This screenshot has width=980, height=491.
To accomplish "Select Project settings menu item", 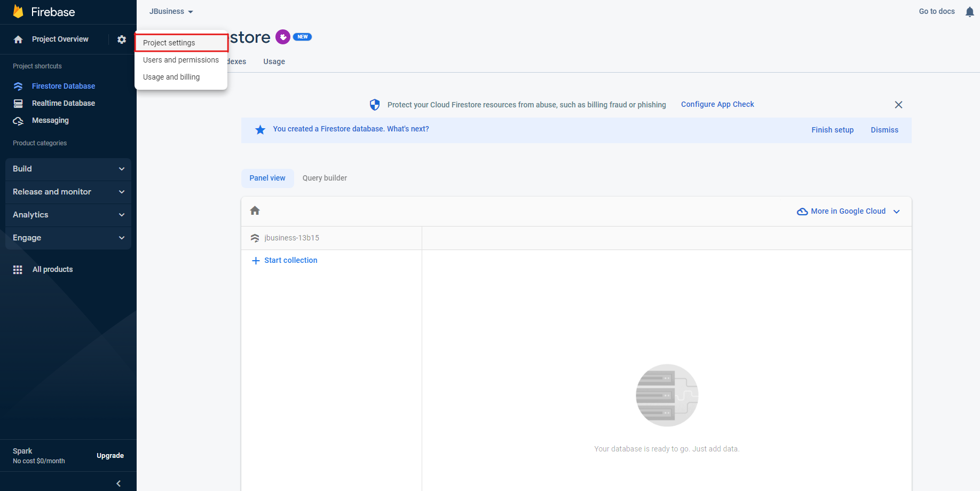I will click(169, 43).
